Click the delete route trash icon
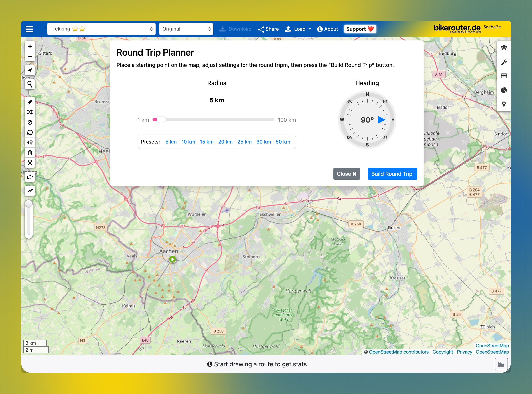The image size is (532, 394). click(30, 153)
